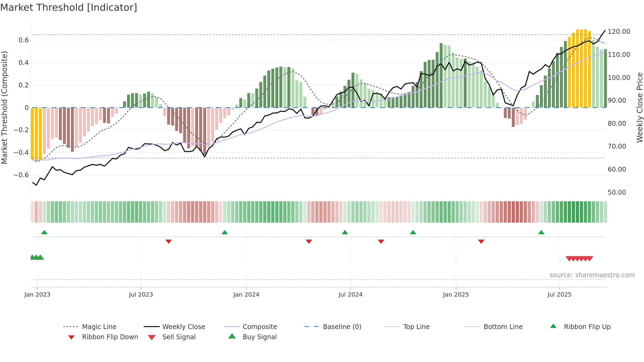Click the ribbon flip down marker after Jul 2023
644x362 pixels.
coord(169,242)
